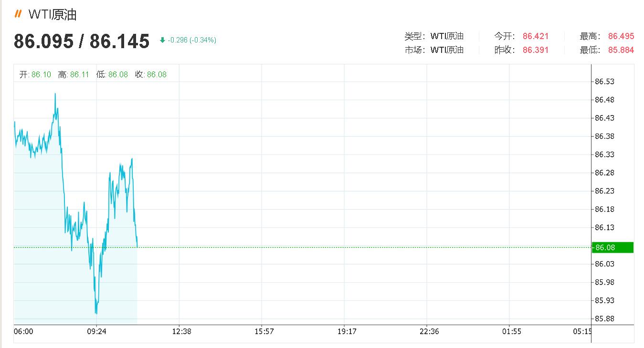
Task: Click the 昨收 value 86.391
Action: (x=536, y=50)
